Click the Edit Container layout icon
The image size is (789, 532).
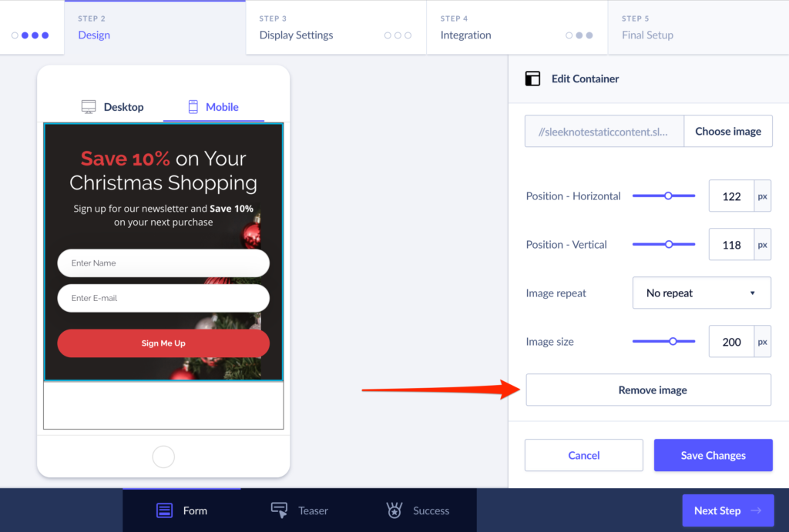pos(532,79)
